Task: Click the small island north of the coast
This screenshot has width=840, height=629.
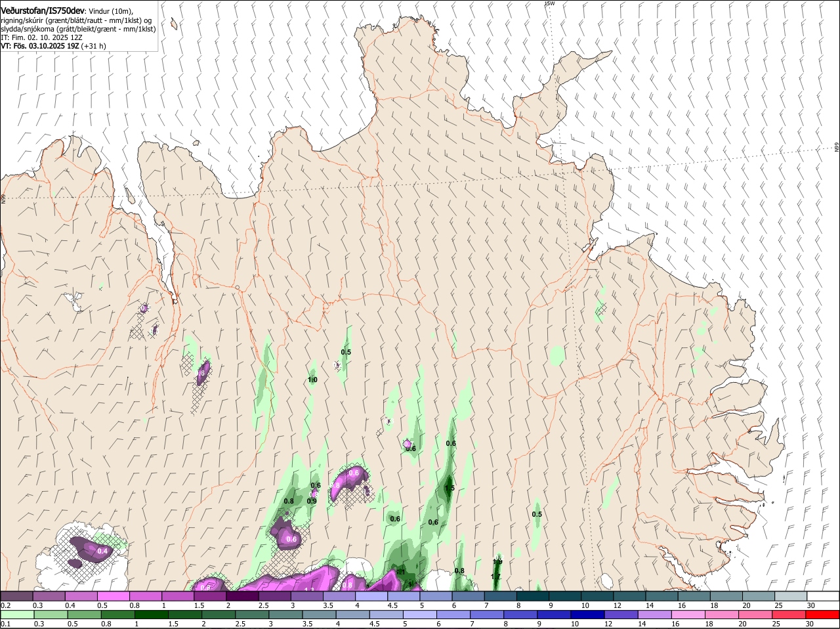Action: coord(173,24)
